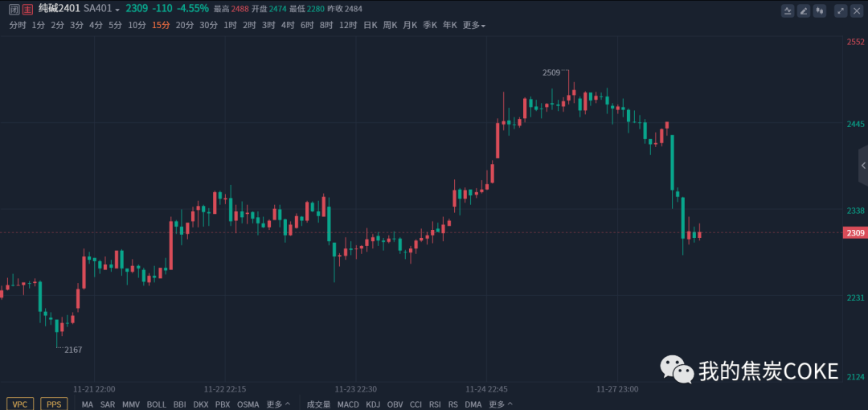Click the 2445 price axis label

[x=855, y=124]
